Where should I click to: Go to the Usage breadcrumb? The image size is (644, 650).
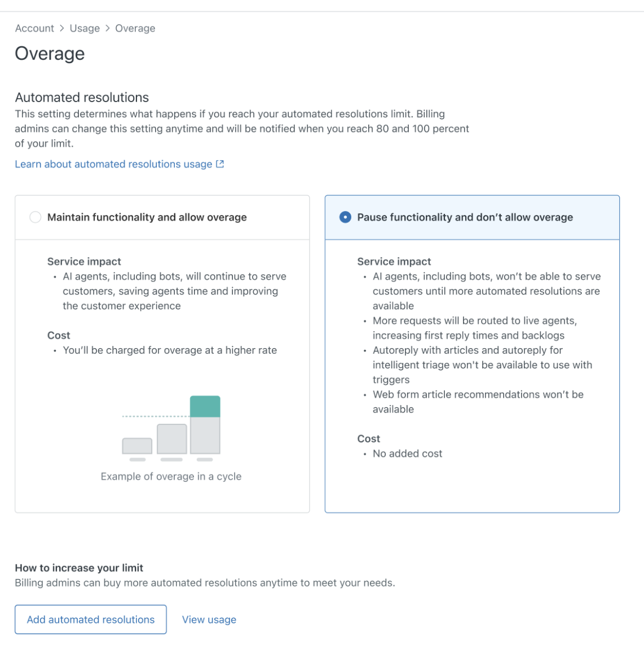click(85, 28)
